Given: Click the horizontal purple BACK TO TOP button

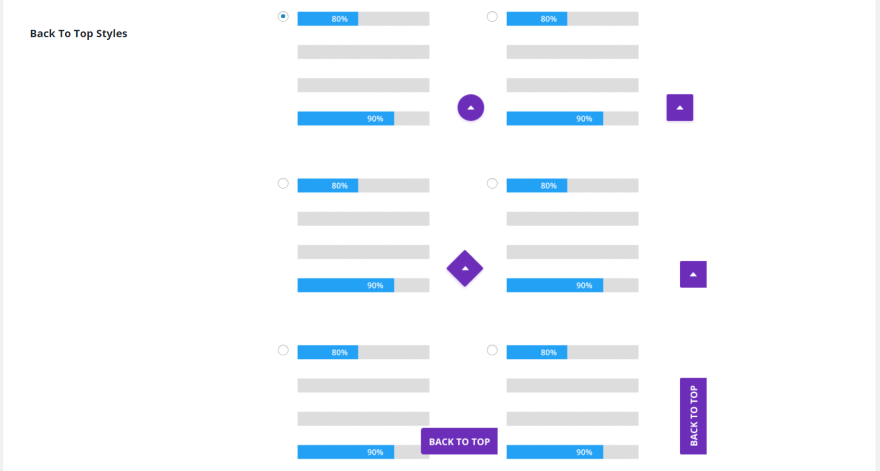Looking at the screenshot, I should (x=459, y=441).
